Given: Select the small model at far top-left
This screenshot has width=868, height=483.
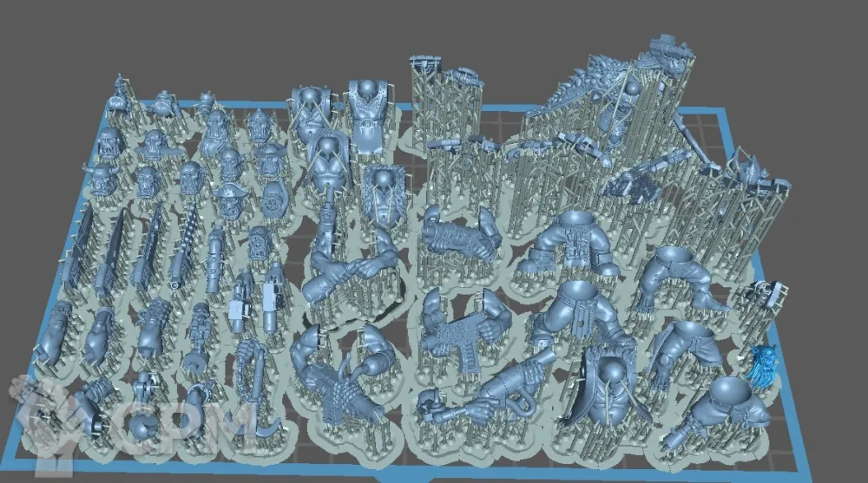Looking at the screenshot, I should tap(118, 98).
